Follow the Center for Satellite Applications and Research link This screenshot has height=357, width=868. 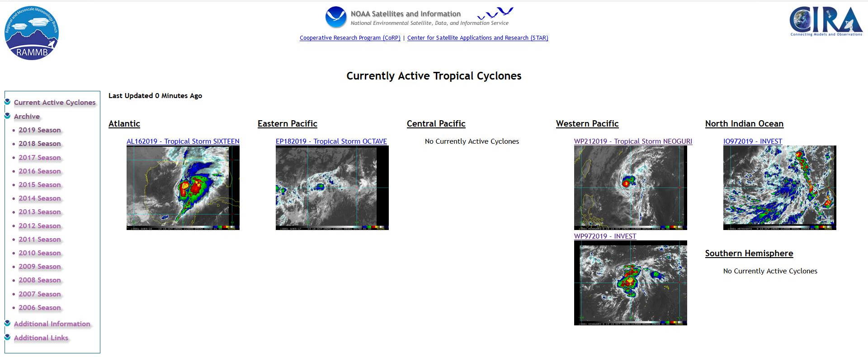point(478,38)
